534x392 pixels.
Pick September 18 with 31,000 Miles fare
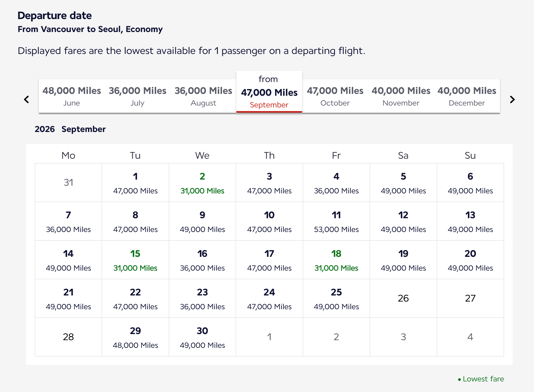point(336,260)
